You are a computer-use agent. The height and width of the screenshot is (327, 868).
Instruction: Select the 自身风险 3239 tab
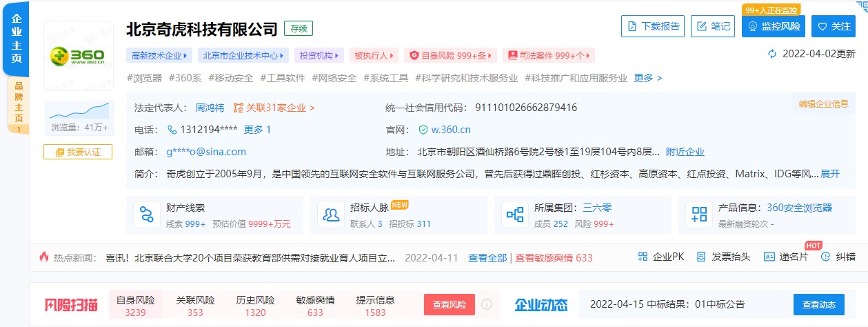coord(136,306)
